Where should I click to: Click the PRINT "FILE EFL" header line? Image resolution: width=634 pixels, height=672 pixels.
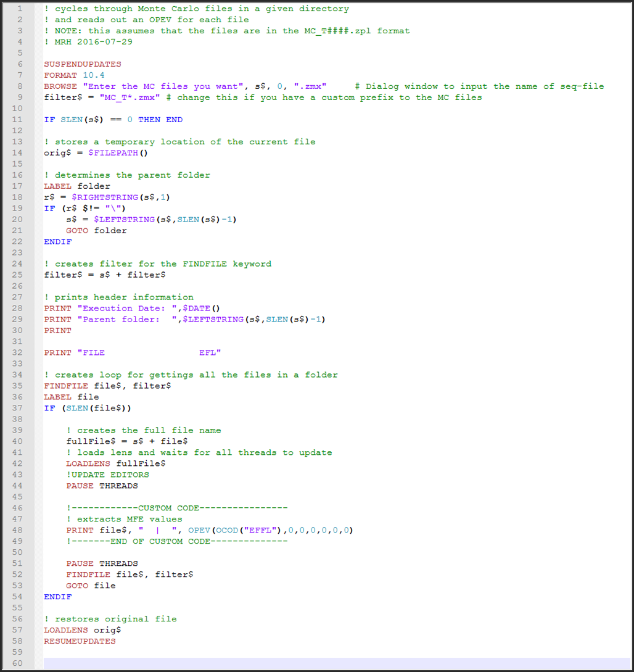click(x=133, y=353)
